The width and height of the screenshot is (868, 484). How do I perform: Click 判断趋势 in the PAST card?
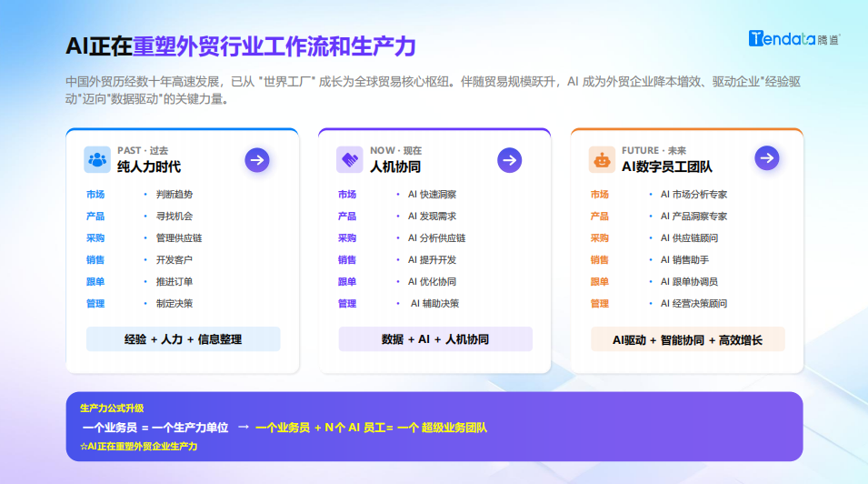click(175, 195)
